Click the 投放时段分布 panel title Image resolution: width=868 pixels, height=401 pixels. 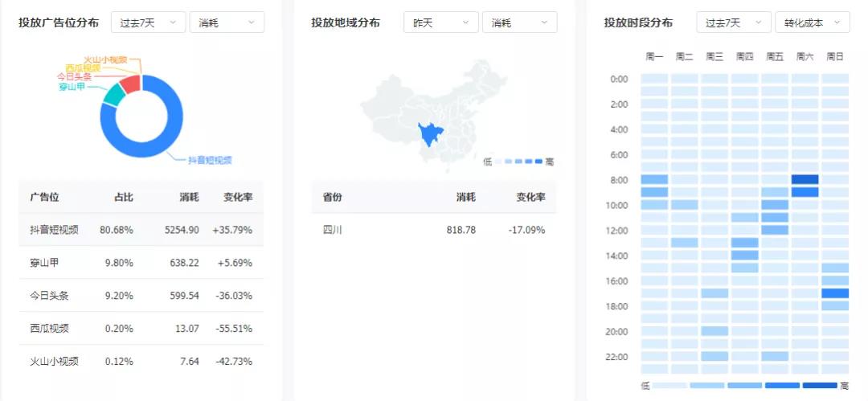click(639, 23)
